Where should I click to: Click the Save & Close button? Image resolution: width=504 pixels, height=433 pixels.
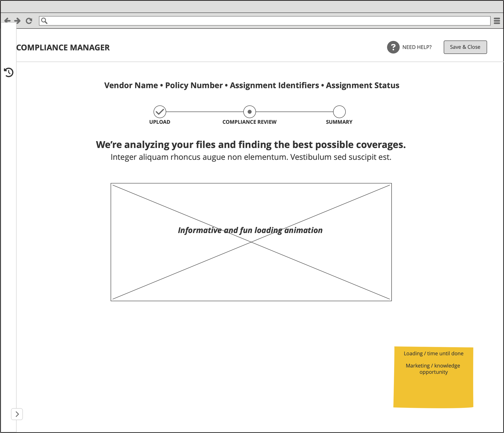coord(465,47)
